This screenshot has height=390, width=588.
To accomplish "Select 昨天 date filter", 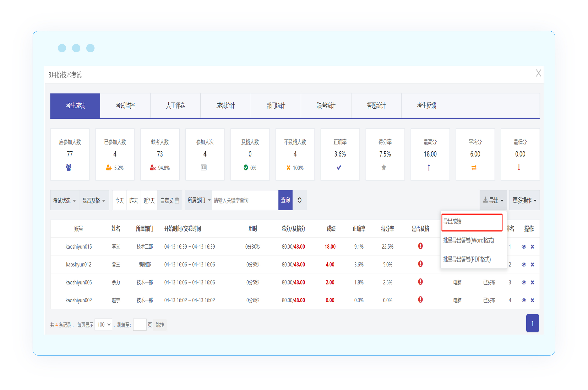I will (x=134, y=200).
